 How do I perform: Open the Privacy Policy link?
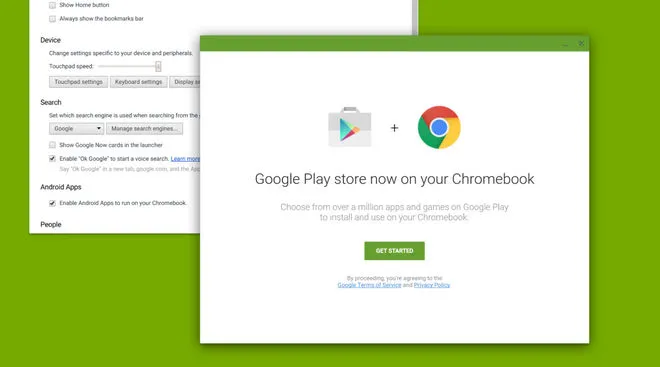pos(432,285)
